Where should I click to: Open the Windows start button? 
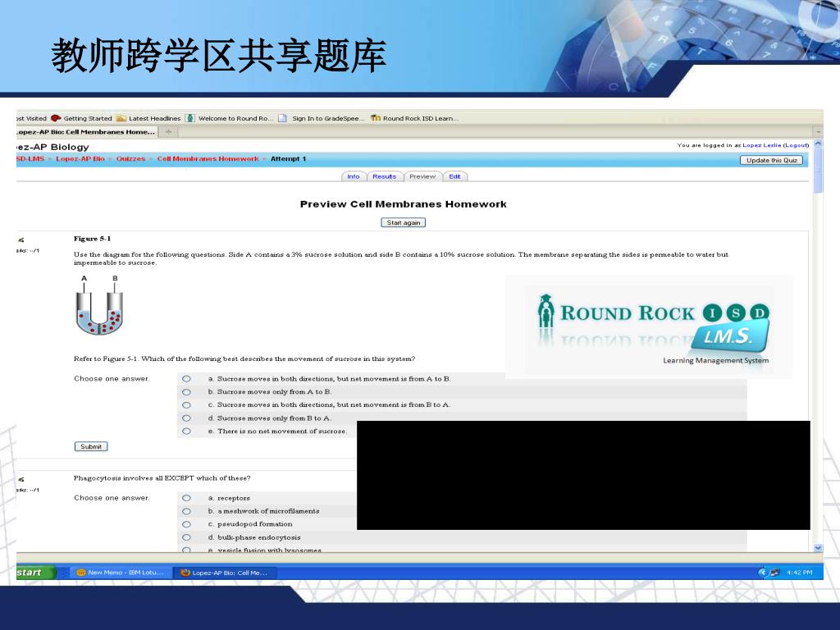(35, 572)
